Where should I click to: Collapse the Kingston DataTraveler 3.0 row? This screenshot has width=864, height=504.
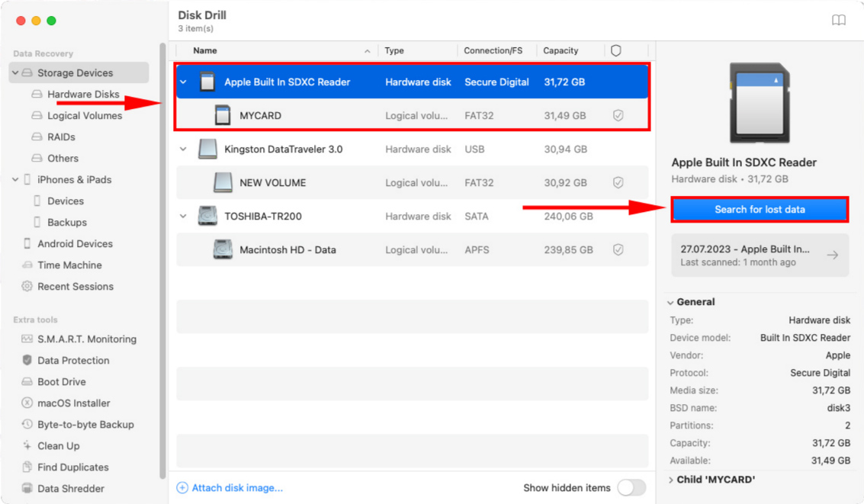[x=184, y=149]
